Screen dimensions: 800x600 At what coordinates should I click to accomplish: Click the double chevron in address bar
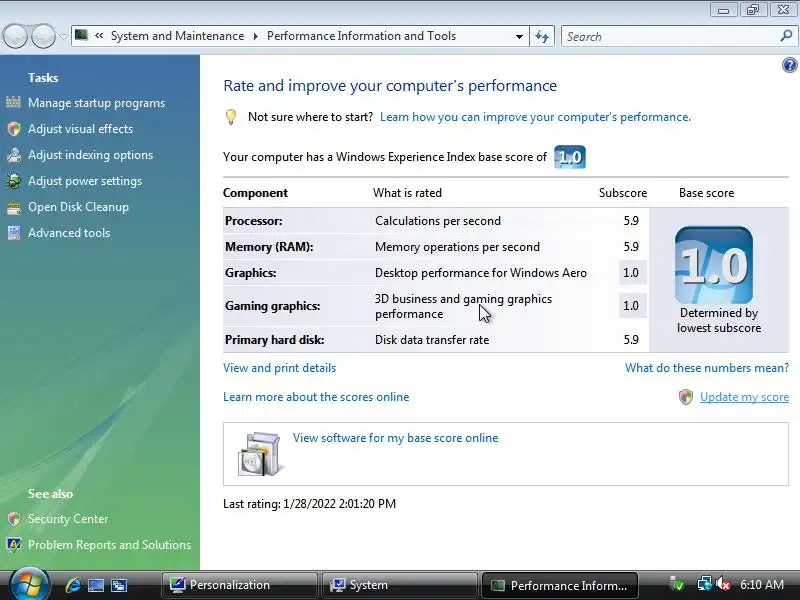click(x=99, y=36)
